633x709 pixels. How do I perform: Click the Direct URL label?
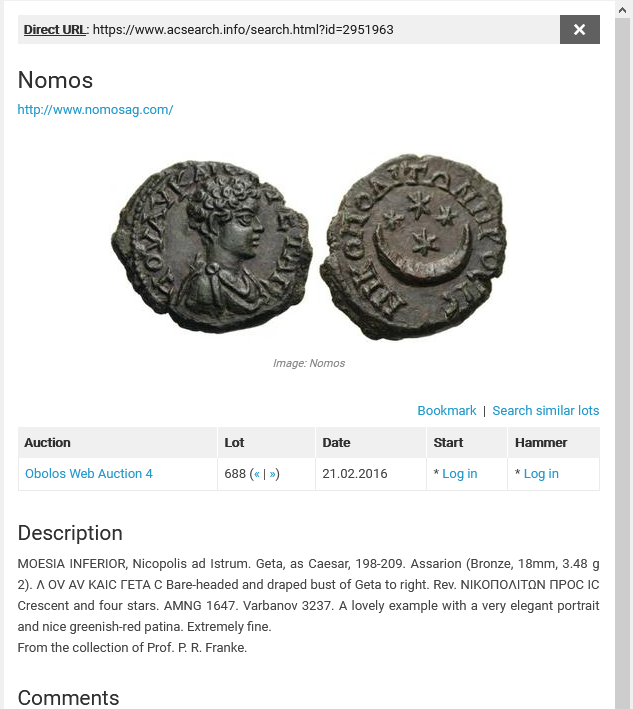(54, 29)
